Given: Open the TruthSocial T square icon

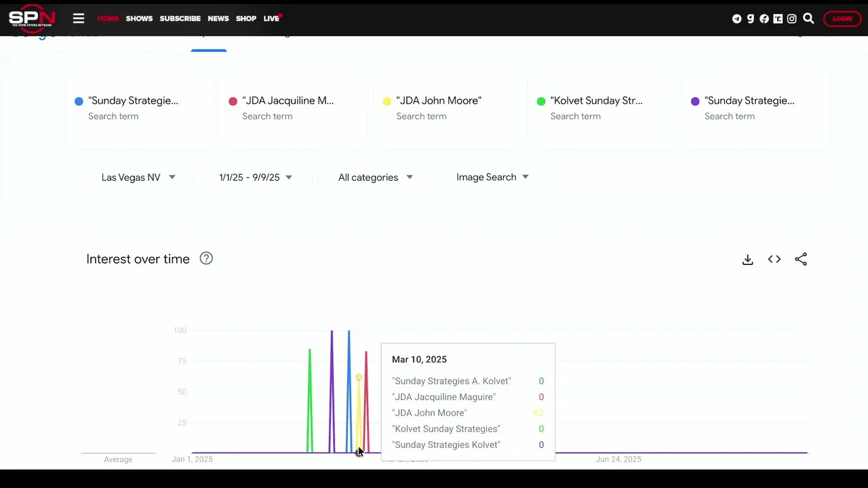Looking at the screenshot, I should (778, 19).
